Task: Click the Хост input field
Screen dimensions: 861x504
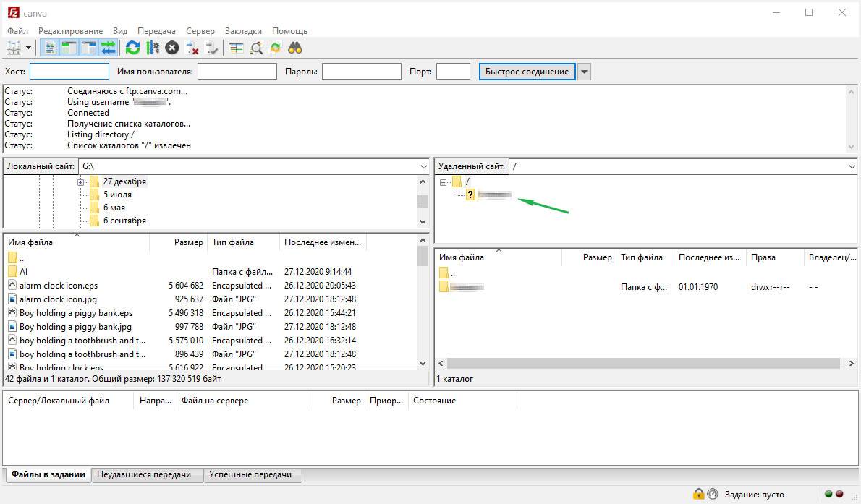Action: [x=69, y=72]
